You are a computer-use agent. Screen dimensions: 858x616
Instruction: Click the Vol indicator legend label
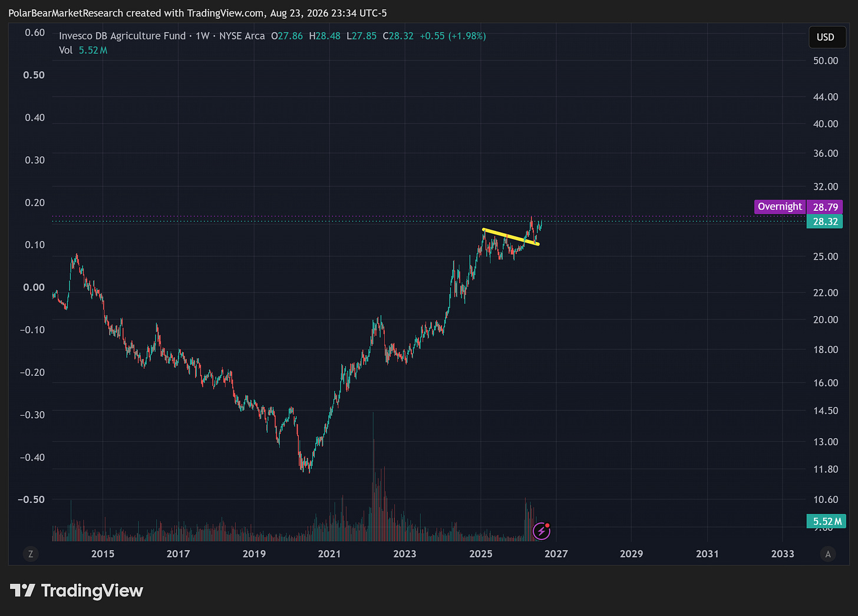click(65, 50)
